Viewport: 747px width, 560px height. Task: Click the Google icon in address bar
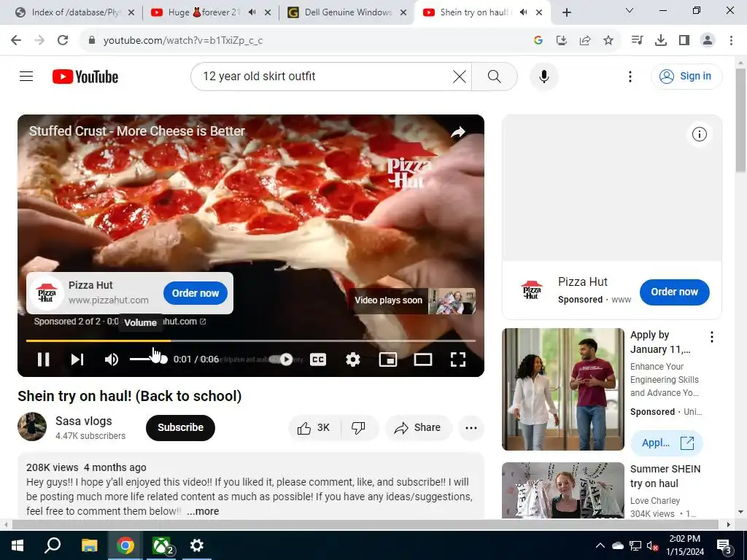(x=538, y=41)
